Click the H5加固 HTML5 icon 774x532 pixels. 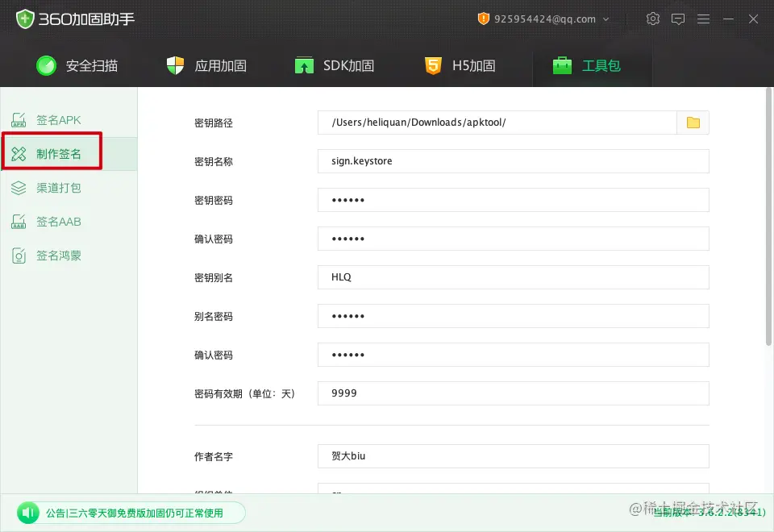click(x=433, y=65)
